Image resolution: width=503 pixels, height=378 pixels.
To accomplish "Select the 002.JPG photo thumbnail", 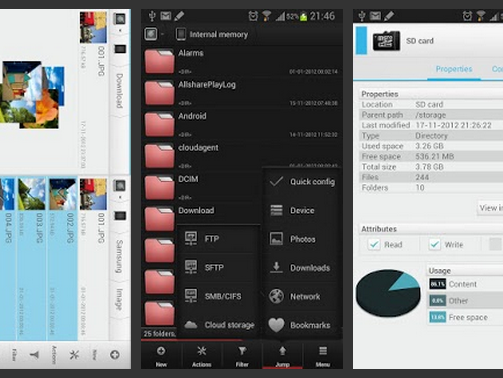I will click(62, 194).
